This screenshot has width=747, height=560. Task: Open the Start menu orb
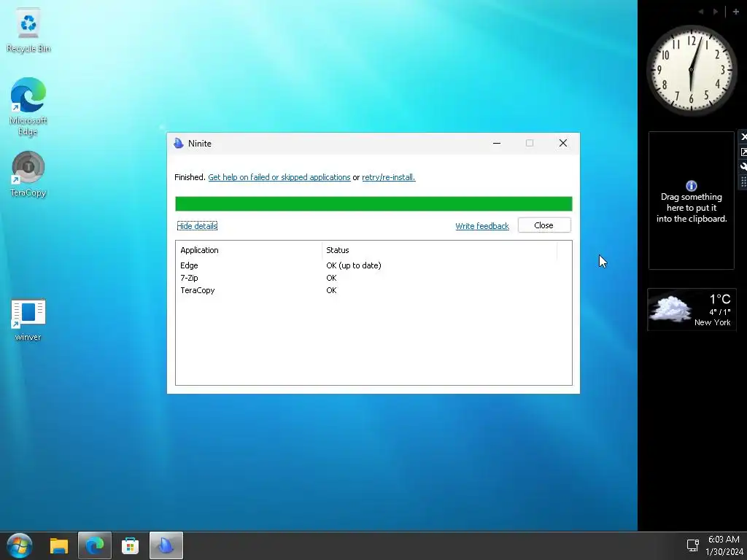pos(20,545)
